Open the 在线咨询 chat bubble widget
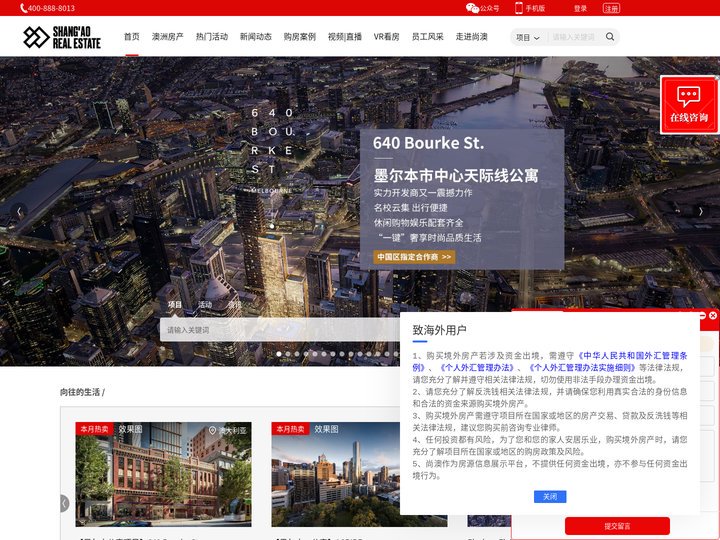This screenshot has height=540, width=720. (x=689, y=105)
